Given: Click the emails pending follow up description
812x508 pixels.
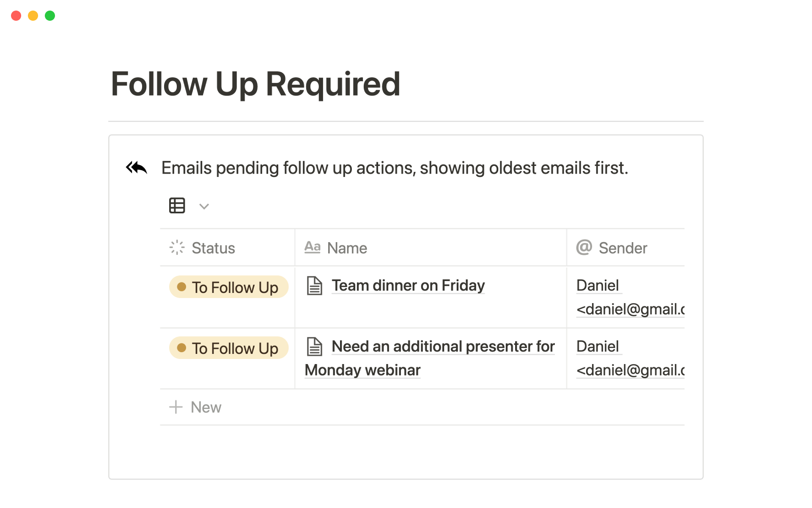Looking at the screenshot, I should click(395, 168).
